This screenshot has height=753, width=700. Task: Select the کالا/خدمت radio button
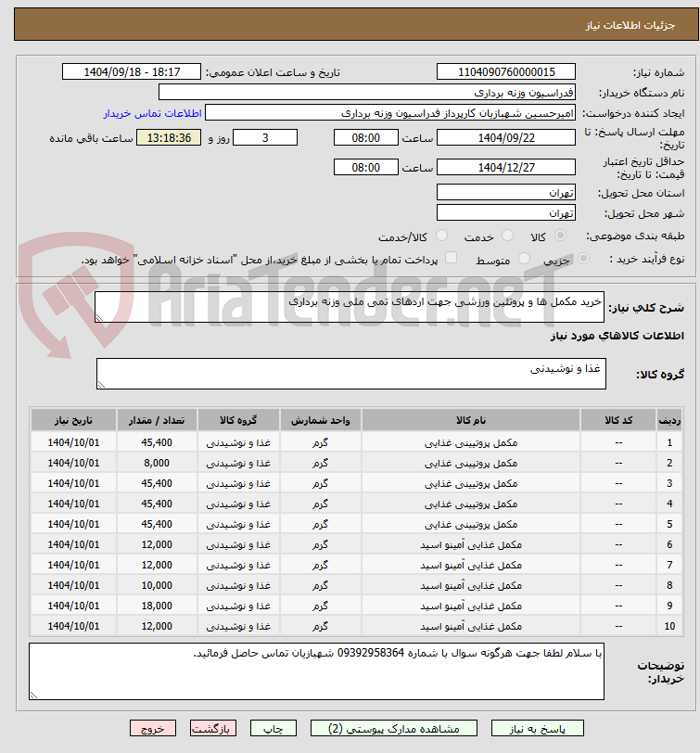tap(441, 236)
